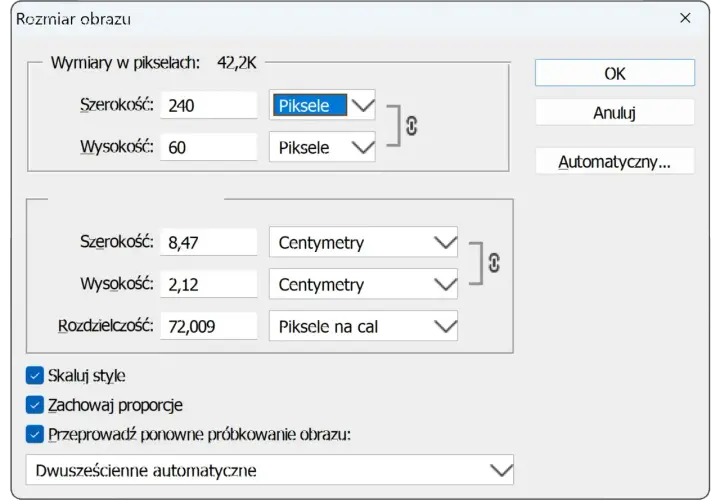Viewport: 720px width, 500px height.
Task: Click the pixel width field showing 240
Action: click(208, 106)
